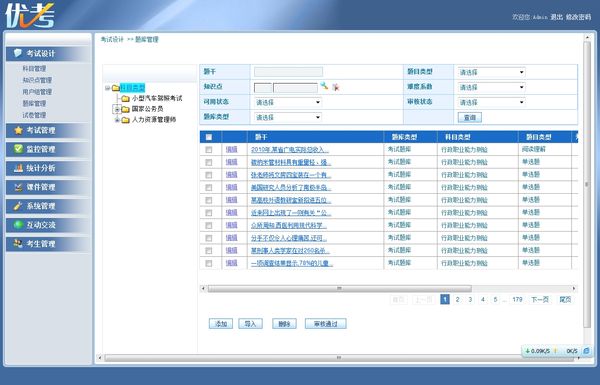Expand the 国家公务员 tree node
This screenshot has height=385, width=600.
[x=117, y=109]
